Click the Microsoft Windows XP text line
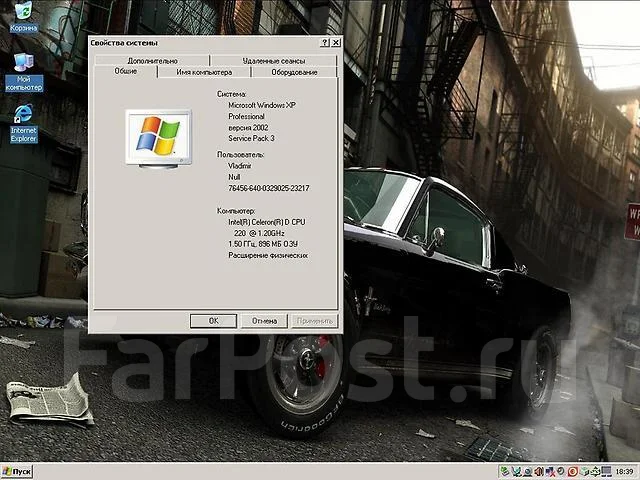This screenshot has height=480, width=640. pyautogui.click(x=262, y=105)
